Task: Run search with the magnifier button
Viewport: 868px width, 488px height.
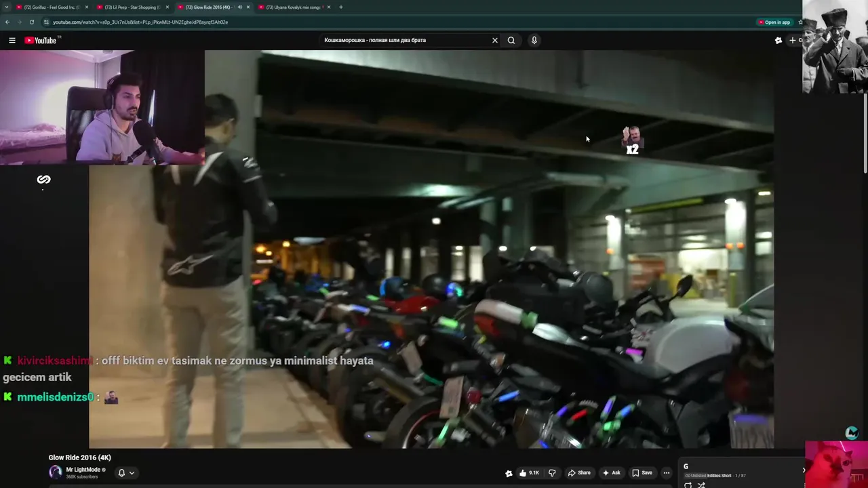Action: pos(511,40)
